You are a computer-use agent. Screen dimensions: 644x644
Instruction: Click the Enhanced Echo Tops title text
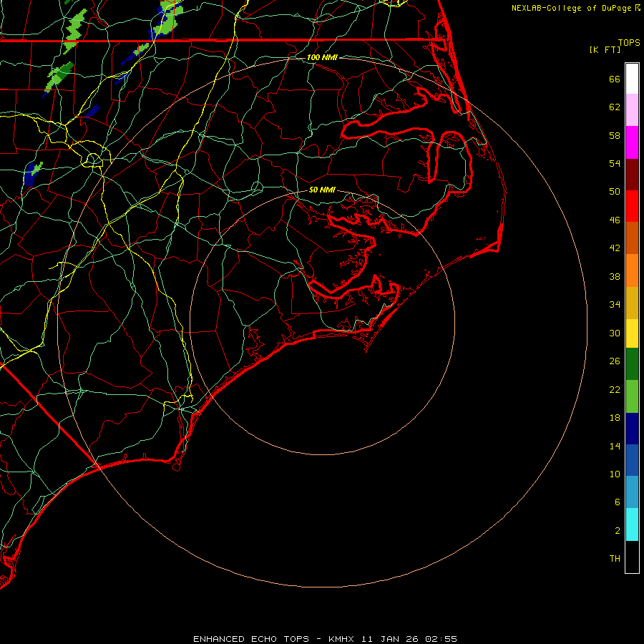coord(325,638)
